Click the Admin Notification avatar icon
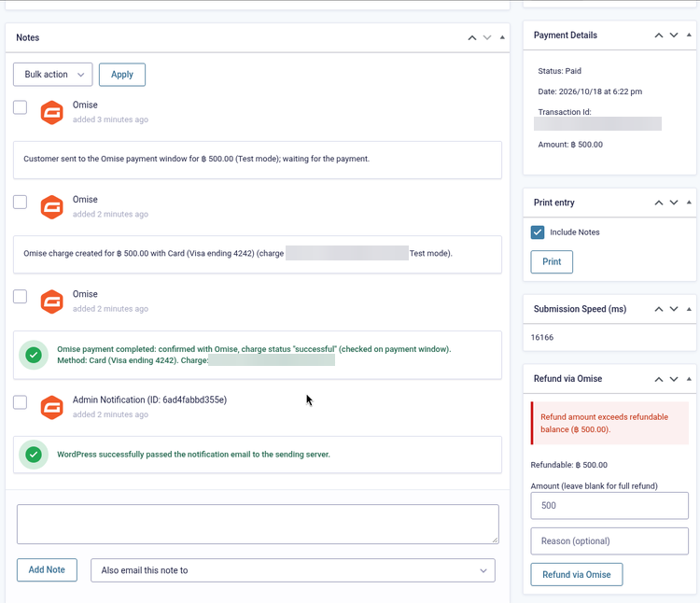Screen dimensions: 700x603 [51, 408]
